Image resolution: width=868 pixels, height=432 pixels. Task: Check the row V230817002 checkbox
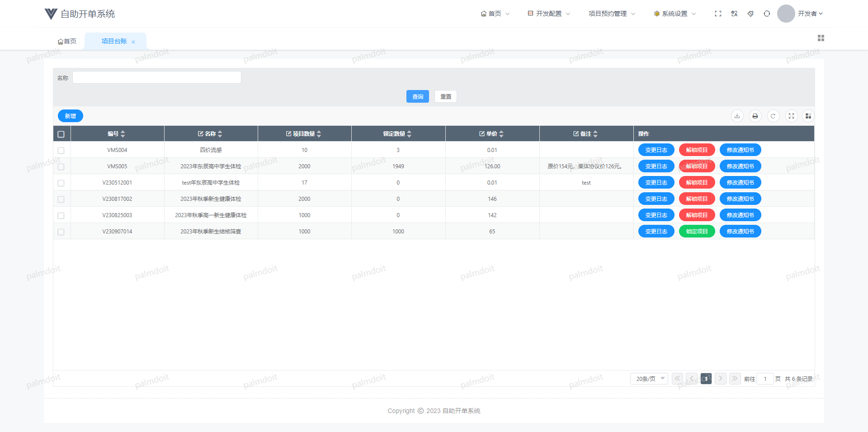(61, 199)
